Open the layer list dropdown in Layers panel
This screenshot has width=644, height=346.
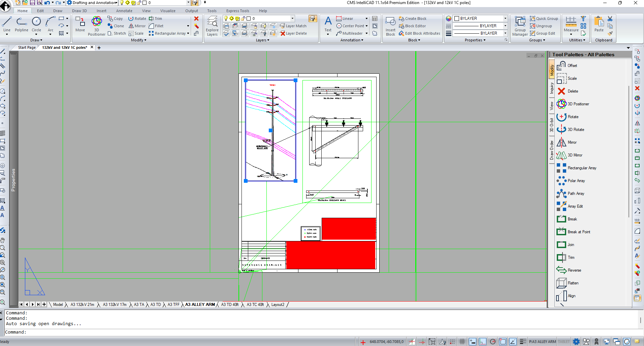click(x=292, y=19)
